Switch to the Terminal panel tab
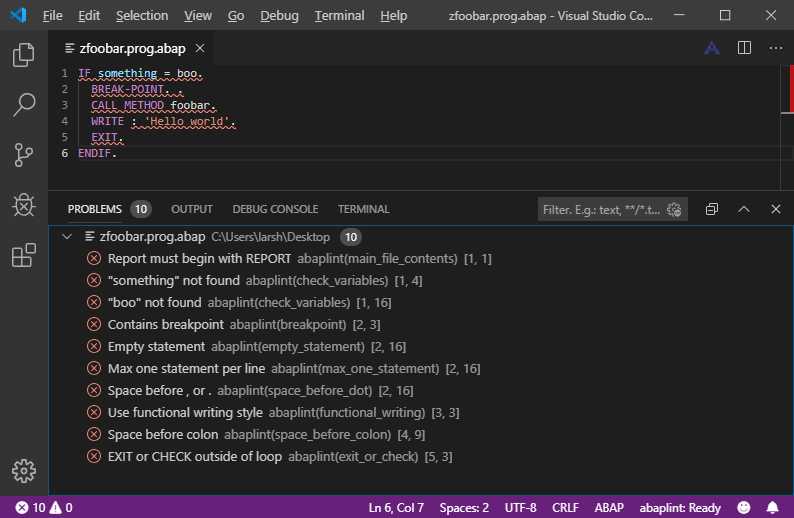Screen dimensions: 794x518 tap(364, 209)
